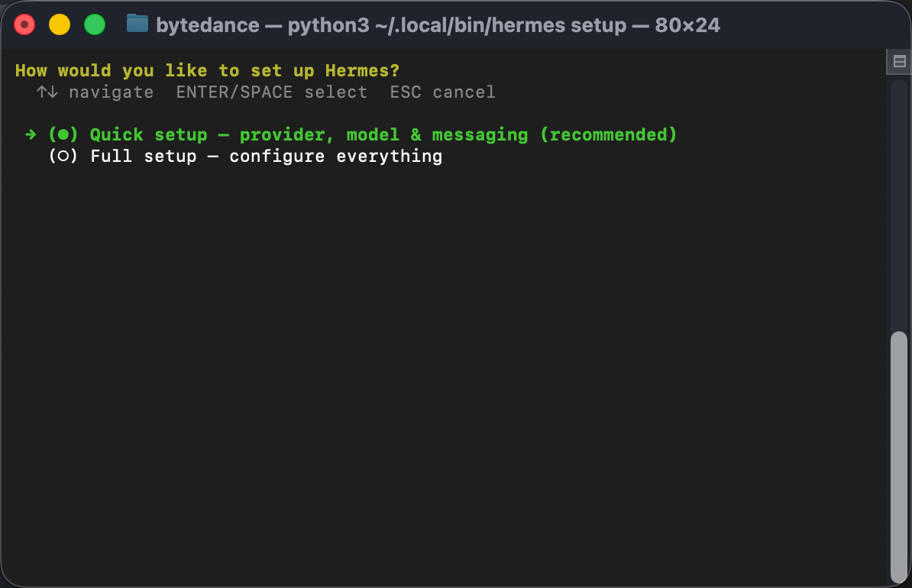Click the scrollbar track above the thumb
The height and width of the screenshot is (588, 912).
[899, 206]
